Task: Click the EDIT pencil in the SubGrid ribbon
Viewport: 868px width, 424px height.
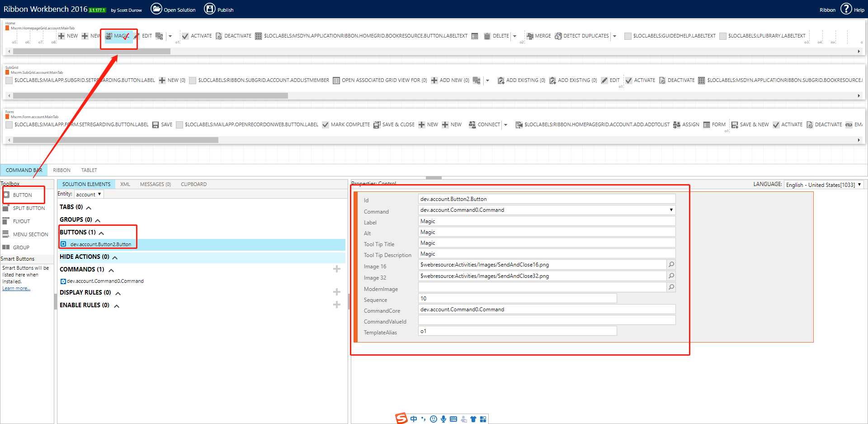Action: tap(604, 81)
